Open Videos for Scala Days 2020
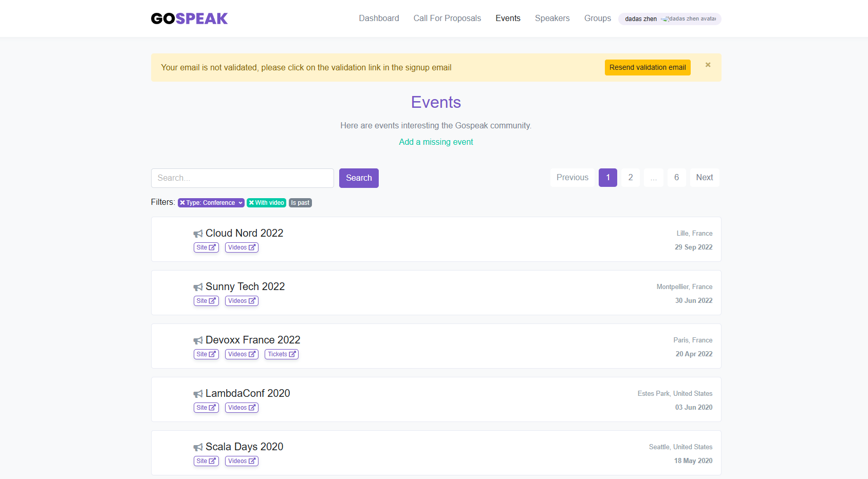 pyautogui.click(x=242, y=461)
